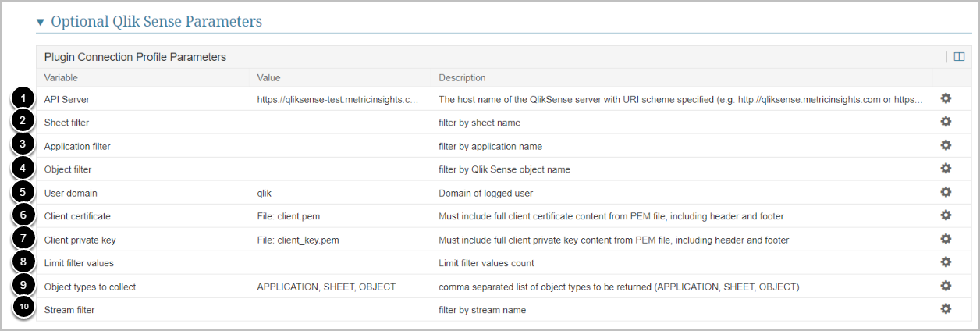The width and height of the screenshot is (980, 331).
Task: Open Client certificate gear settings
Action: coord(946,215)
